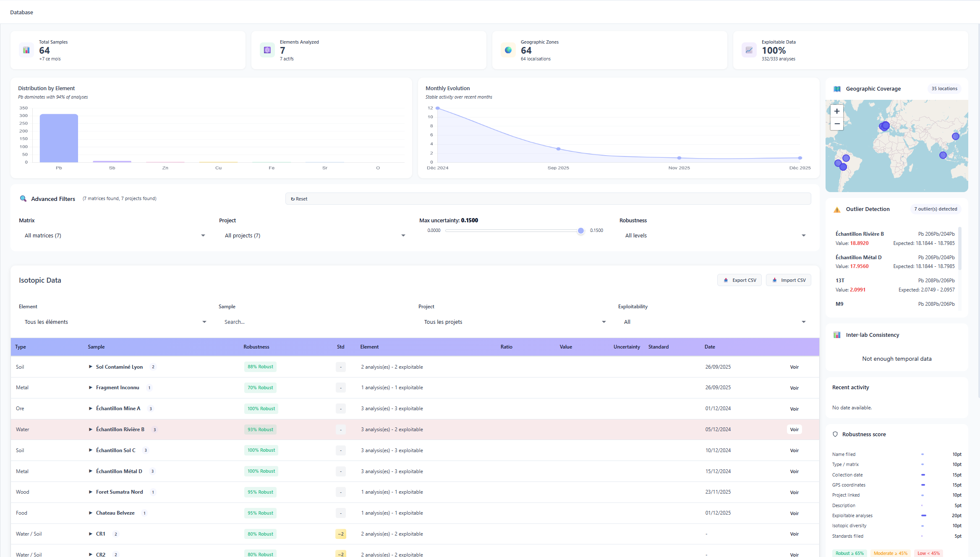Click the Exploitable Data chart icon
This screenshot has height=557, width=980.
pos(749,50)
